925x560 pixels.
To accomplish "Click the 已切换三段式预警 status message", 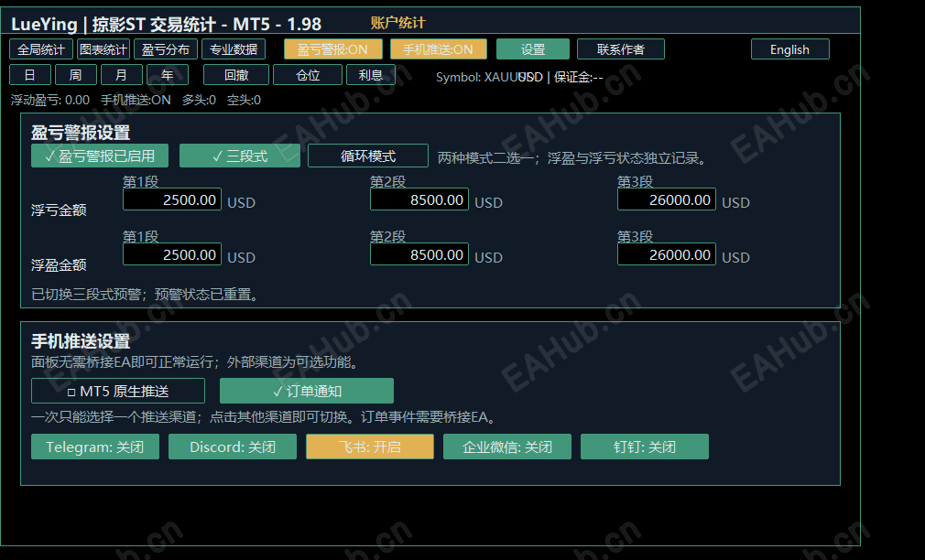I will click(x=146, y=294).
